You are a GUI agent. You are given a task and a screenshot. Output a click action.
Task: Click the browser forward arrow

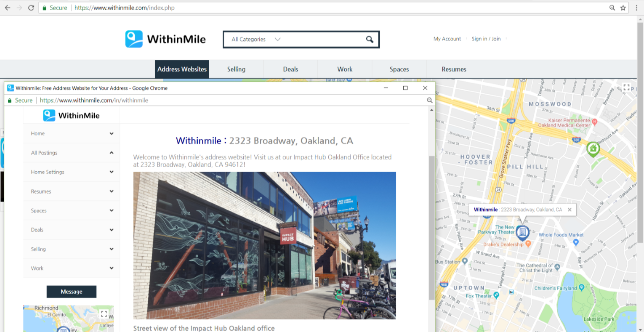(x=19, y=8)
